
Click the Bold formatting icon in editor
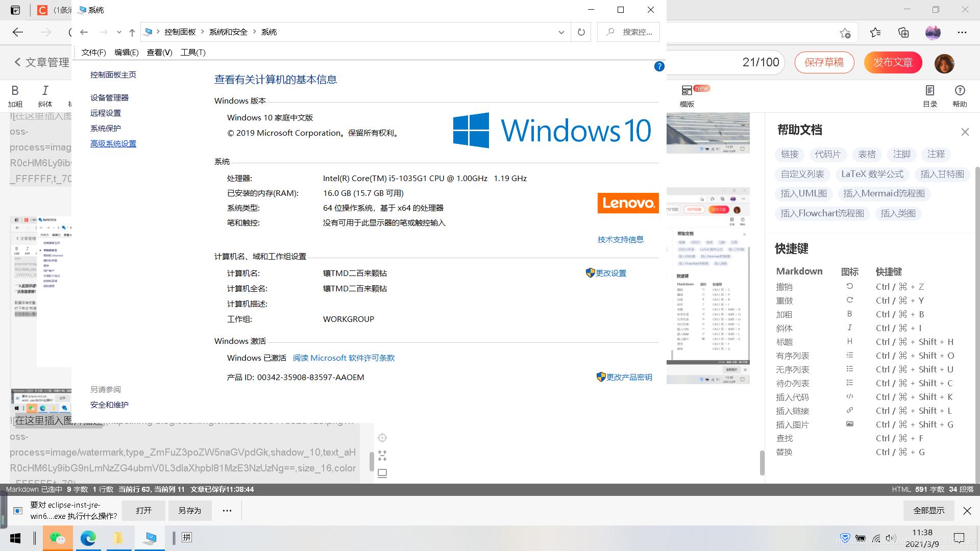pyautogui.click(x=15, y=91)
